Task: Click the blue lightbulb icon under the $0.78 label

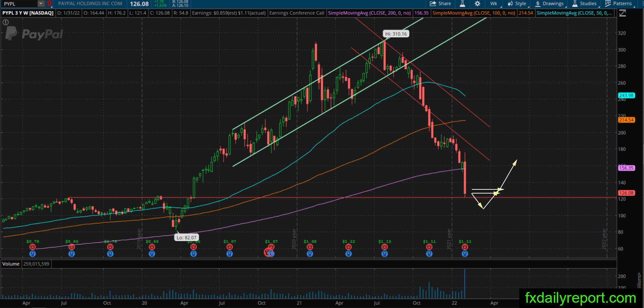Action: (33, 254)
